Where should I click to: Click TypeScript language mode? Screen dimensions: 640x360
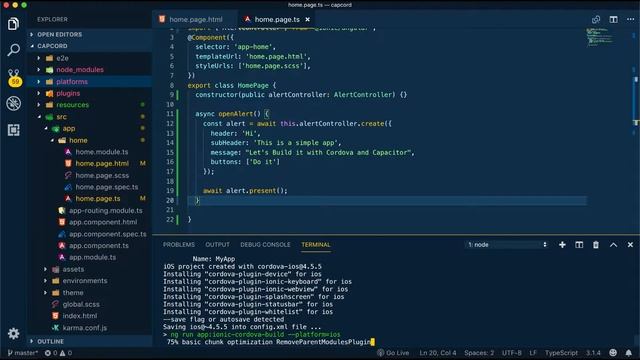pyautogui.click(x=561, y=353)
